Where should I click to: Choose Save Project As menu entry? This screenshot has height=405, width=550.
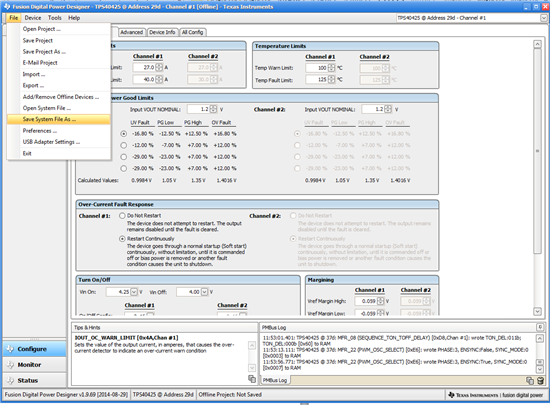point(59,52)
